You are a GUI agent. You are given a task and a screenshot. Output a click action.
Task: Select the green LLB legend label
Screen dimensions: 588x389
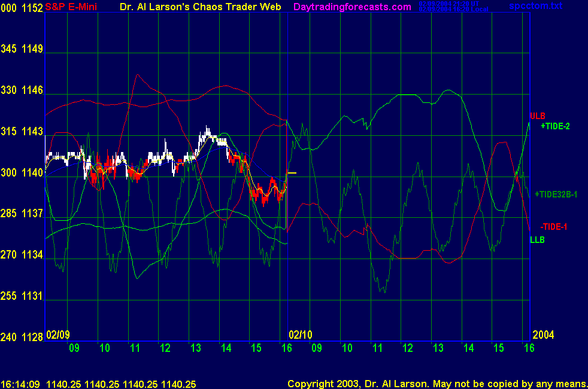537,240
